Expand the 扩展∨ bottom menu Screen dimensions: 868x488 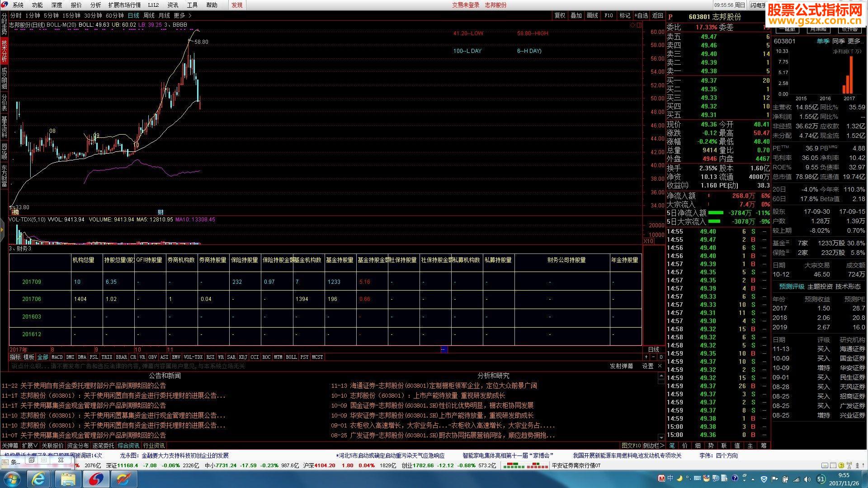point(30,446)
